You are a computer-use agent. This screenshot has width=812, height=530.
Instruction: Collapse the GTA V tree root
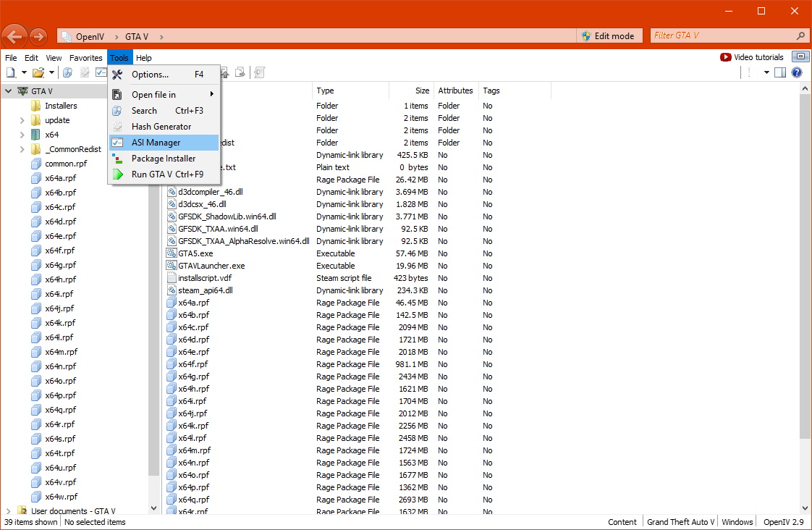point(8,91)
